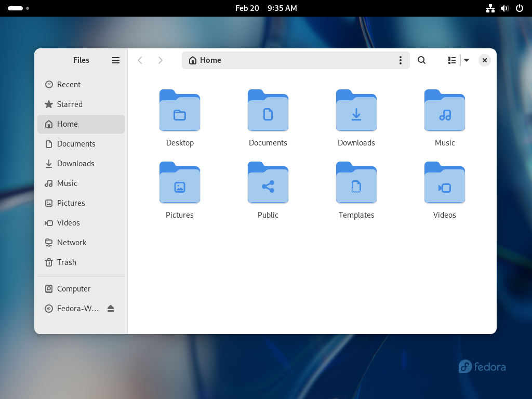Click the volume speaker icon in top bar
This screenshot has width=532, height=399.
coord(505,8)
